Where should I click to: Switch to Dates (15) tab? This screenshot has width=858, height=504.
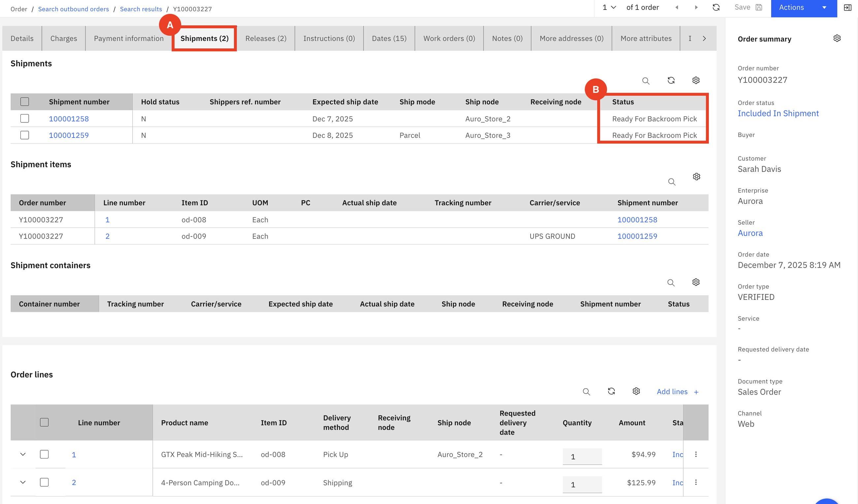pos(389,39)
